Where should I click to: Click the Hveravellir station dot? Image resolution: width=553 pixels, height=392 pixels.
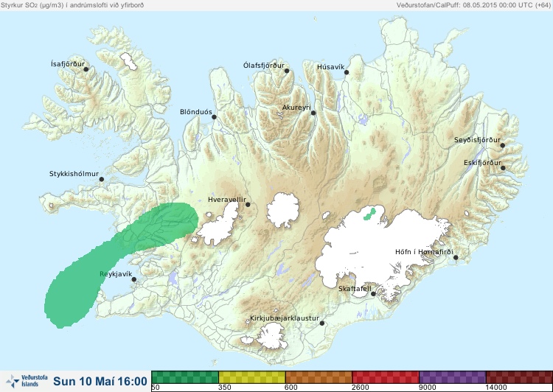248,204
